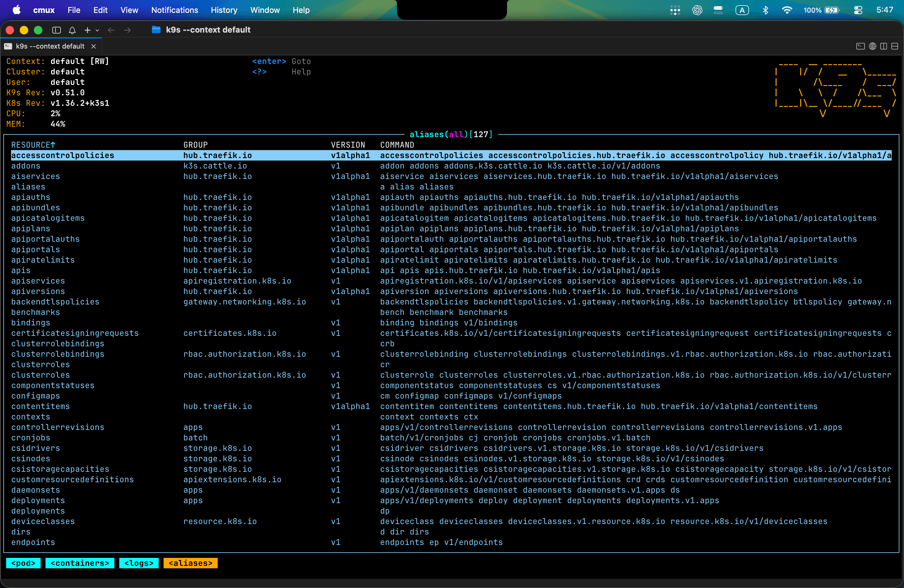The width and height of the screenshot is (904, 588).
Task: Open the File menu
Action: click(x=74, y=10)
